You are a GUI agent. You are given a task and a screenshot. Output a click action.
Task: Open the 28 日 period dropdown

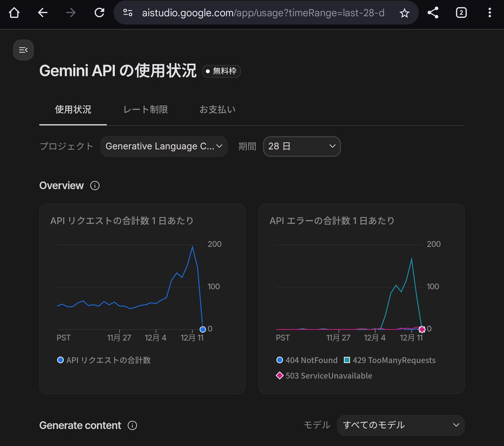(x=302, y=146)
